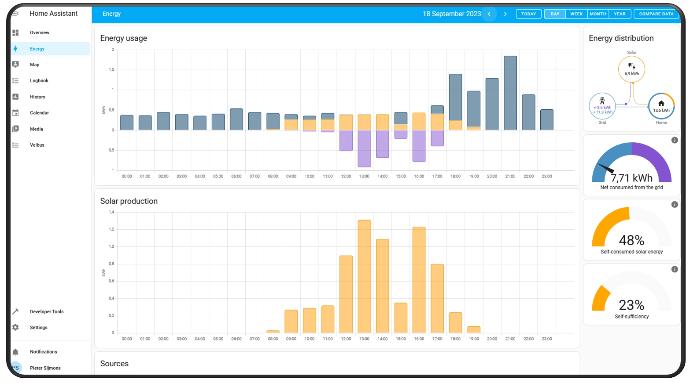690x383 pixels.
Task: Click the Today button
Action: pos(529,14)
